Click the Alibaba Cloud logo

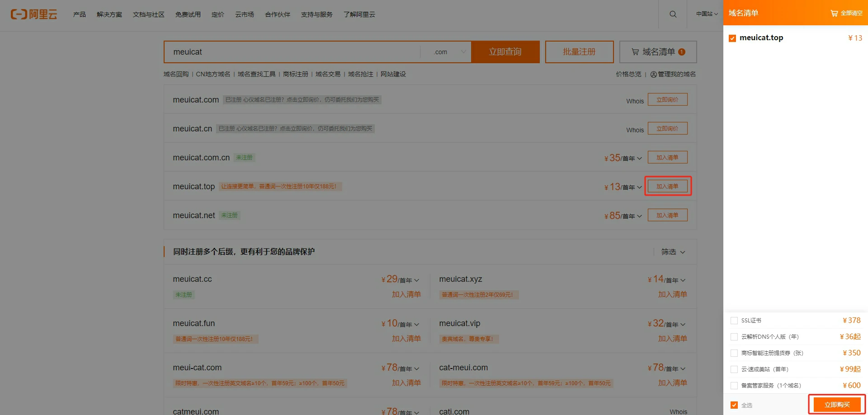pos(34,14)
